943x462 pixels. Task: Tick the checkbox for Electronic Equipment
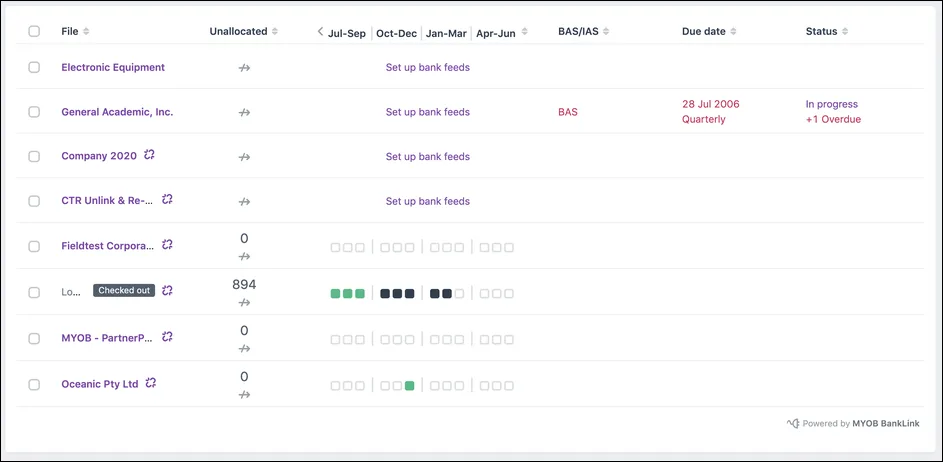[34, 67]
